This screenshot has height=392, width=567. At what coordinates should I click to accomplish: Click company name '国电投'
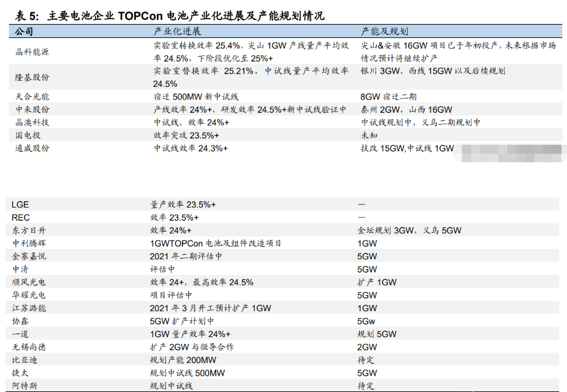point(28,136)
